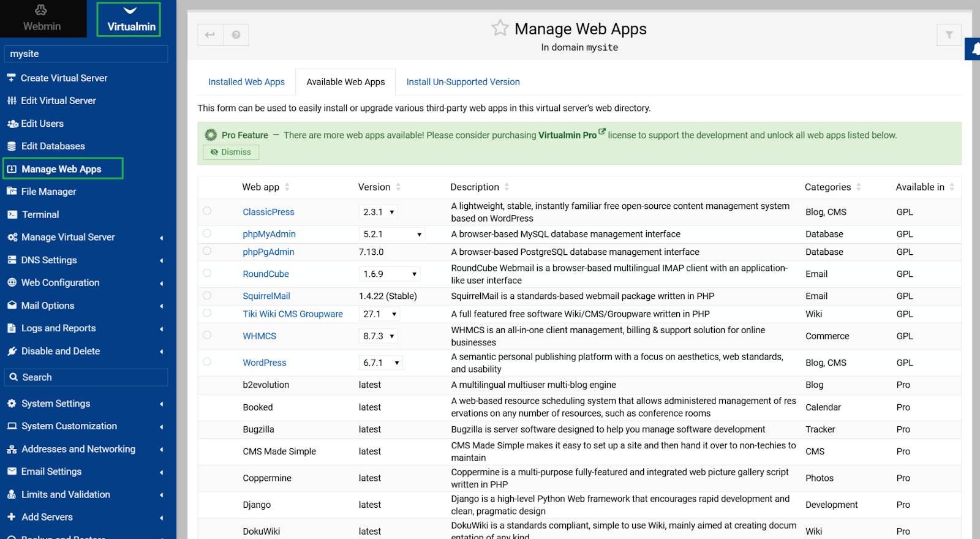980x539 pixels.
Task: Open the filter funnel icon
Action: click(x=949, y=35)
